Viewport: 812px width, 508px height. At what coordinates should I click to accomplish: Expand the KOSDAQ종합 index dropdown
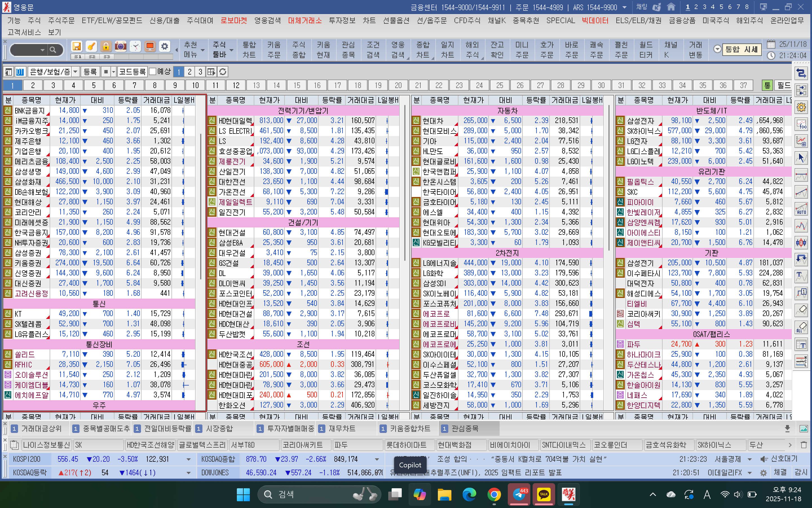click(x=377, y=459)
